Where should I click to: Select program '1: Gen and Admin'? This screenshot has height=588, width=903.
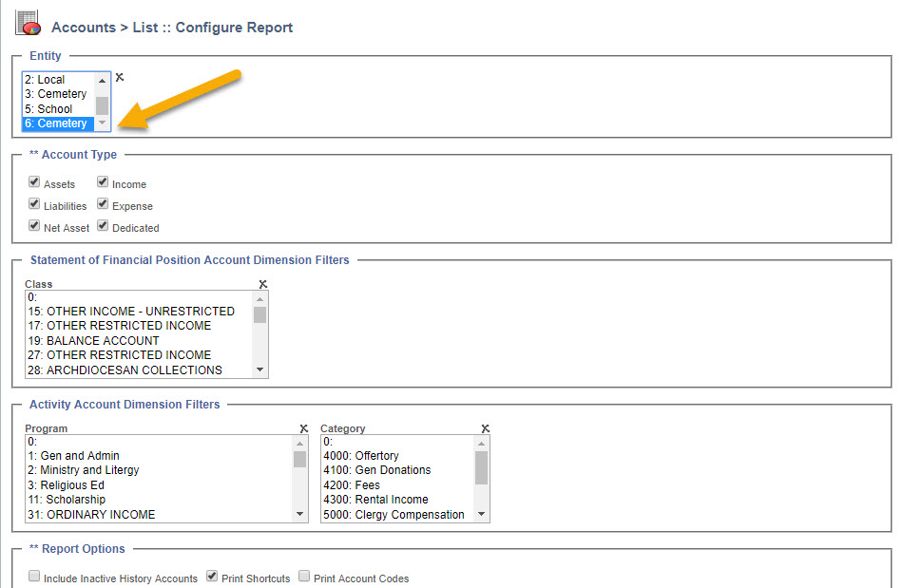159,456
